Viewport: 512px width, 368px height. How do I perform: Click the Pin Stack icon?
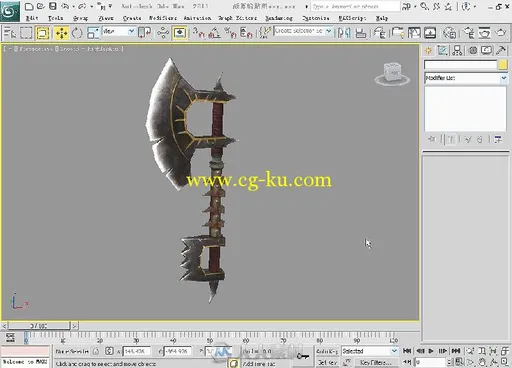tap(432, 139)
